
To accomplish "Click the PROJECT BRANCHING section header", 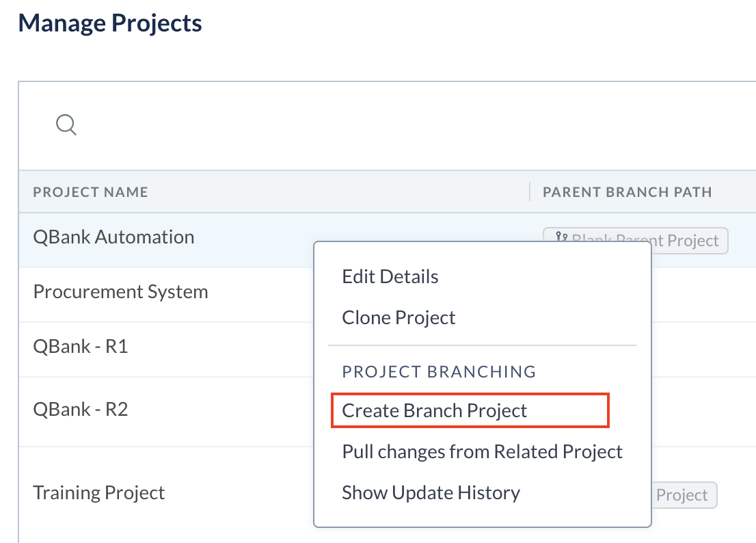I will [x=439, y=371].
